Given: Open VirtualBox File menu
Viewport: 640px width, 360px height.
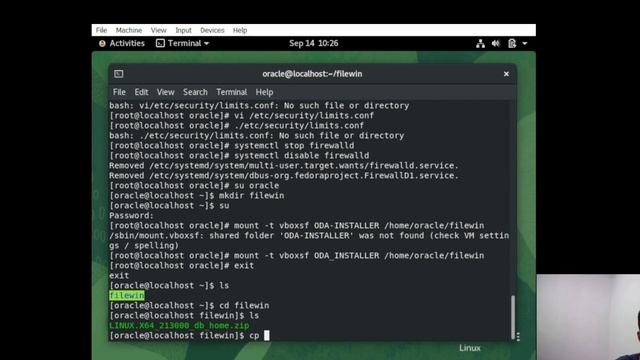Looking at the screenshot, I should coord(101,30).
